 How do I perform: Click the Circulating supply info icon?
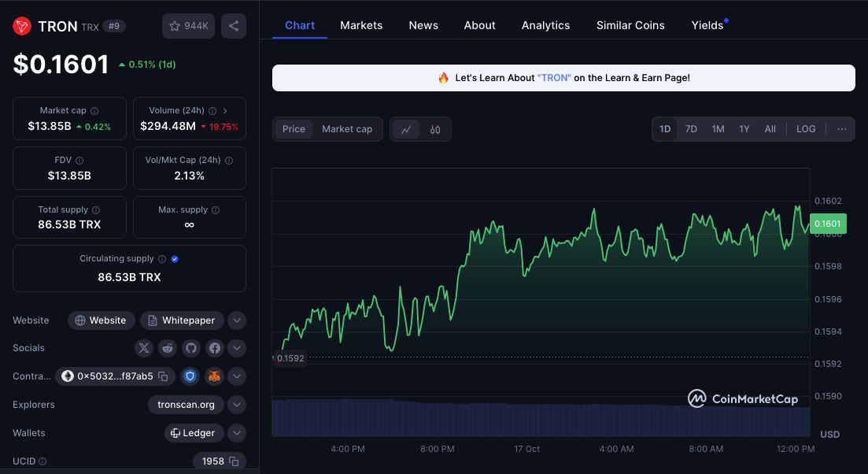click(162, 259)
